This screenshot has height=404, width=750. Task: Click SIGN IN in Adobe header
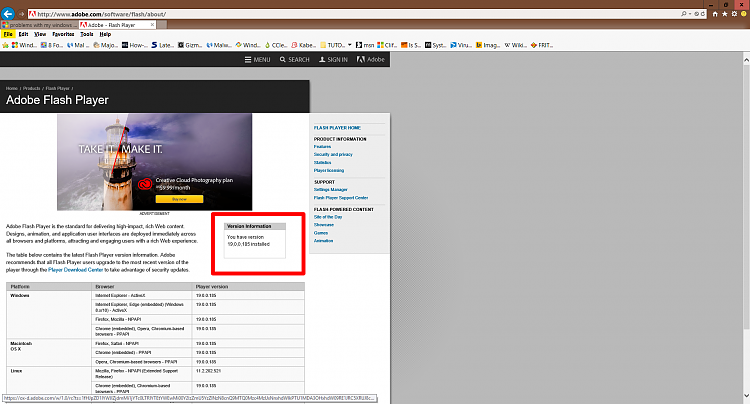(333, 60)
